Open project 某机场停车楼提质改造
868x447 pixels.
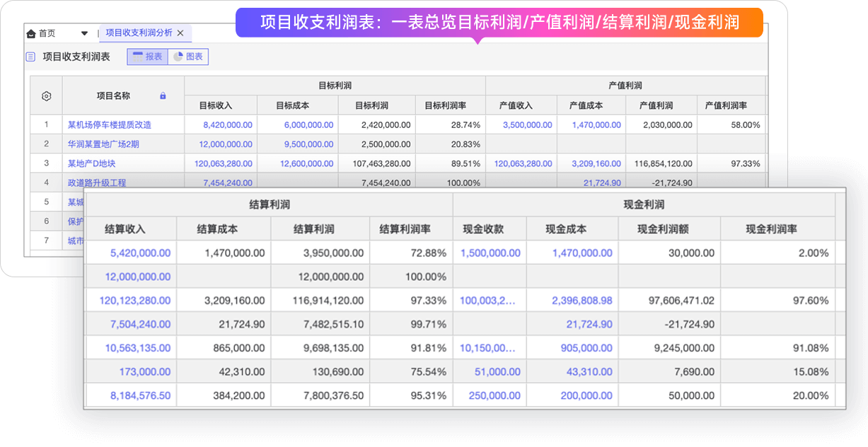point(109,124)
